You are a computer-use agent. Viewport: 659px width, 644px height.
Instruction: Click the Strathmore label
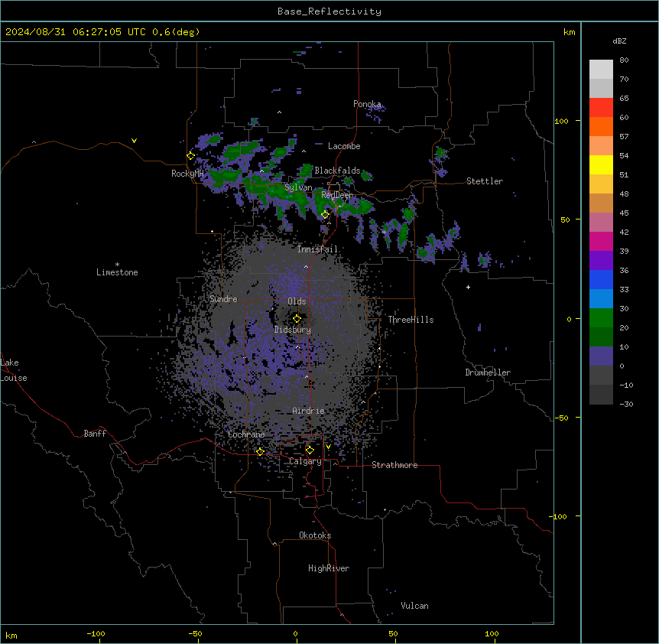click(x=394, y=465)
